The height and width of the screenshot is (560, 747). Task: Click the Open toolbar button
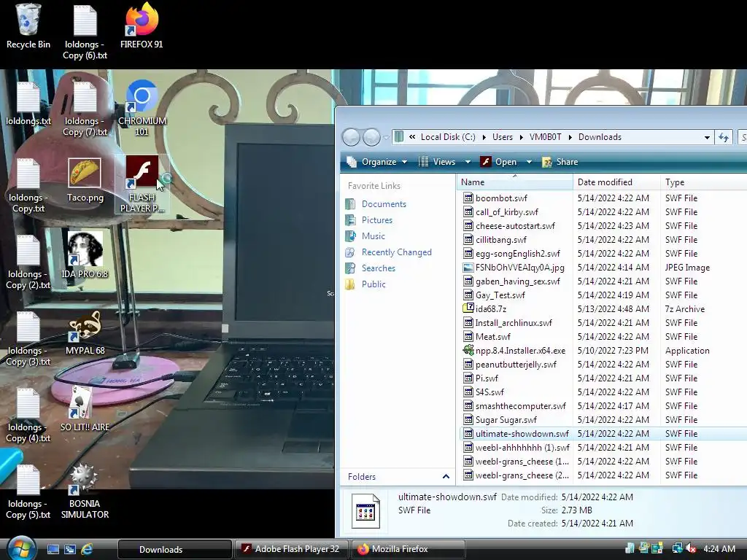499,162
